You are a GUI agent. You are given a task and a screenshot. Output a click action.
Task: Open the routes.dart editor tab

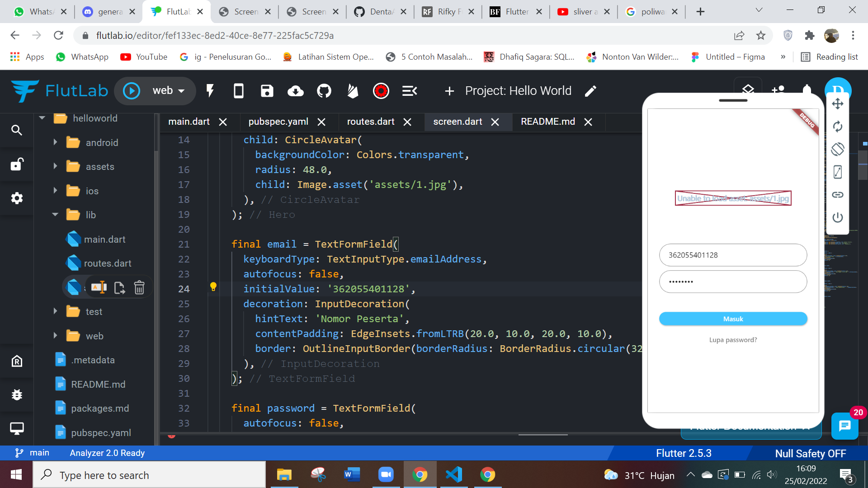(370, 122)
